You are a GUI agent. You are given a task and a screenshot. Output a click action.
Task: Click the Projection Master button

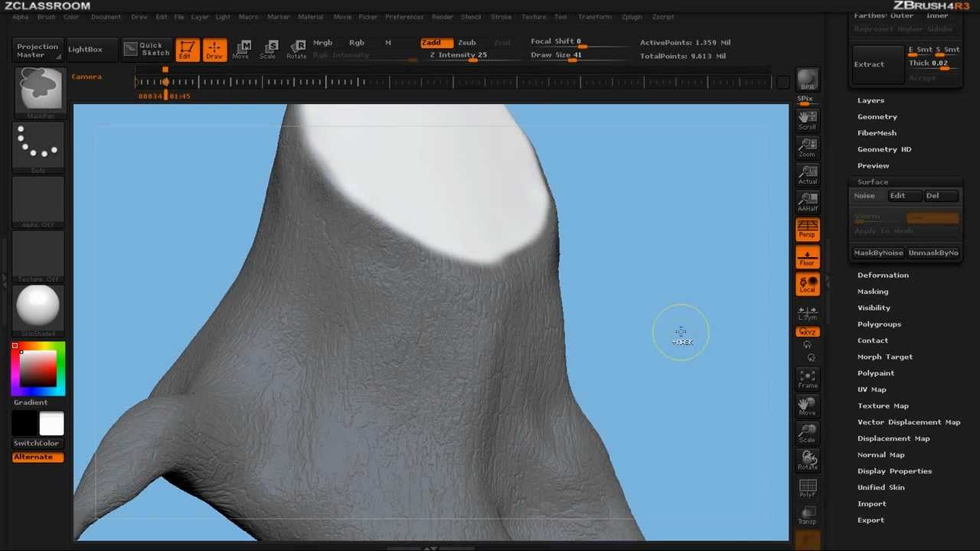[38, 51]
